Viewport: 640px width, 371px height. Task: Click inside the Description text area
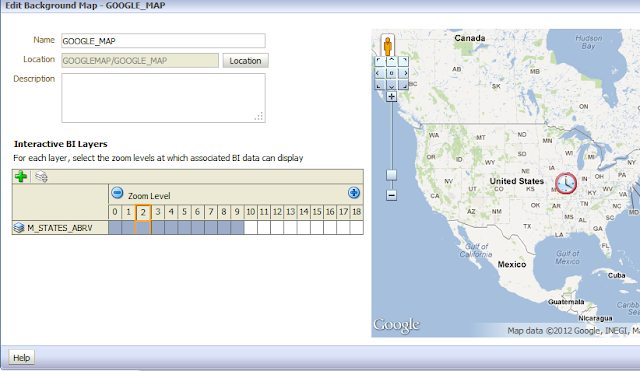point(163,98)
